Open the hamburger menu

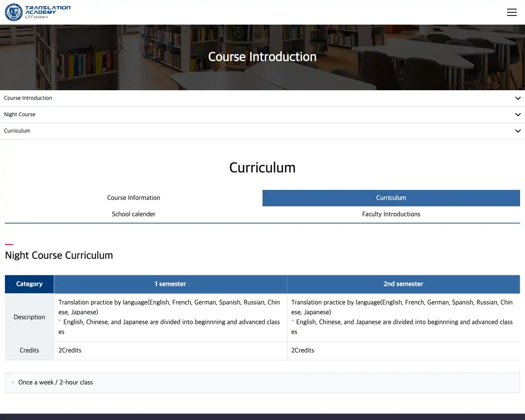(x=511, y=12)
